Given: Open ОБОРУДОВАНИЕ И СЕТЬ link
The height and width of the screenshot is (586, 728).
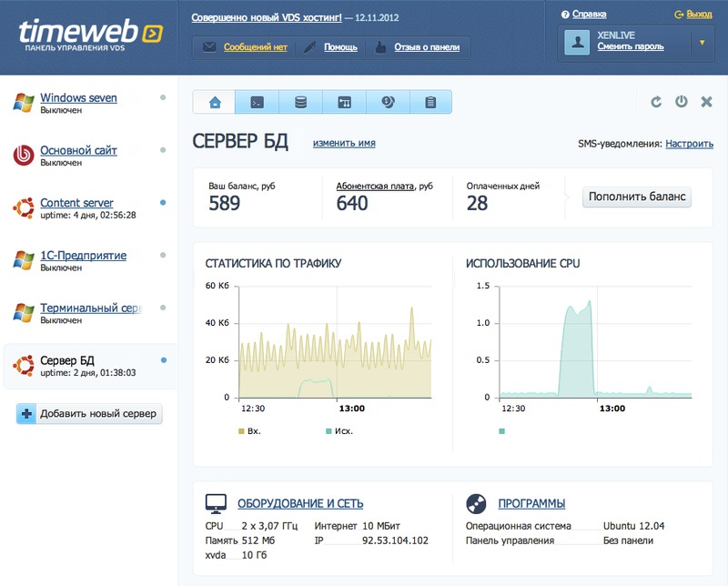Looking at the screenshot, I should (300, 503).
